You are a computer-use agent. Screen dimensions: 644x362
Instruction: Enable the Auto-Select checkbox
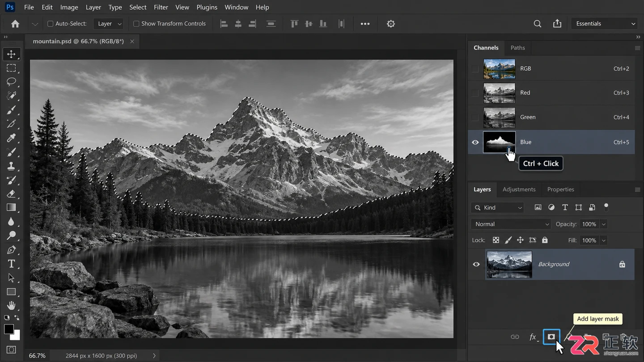pos(51,24)
